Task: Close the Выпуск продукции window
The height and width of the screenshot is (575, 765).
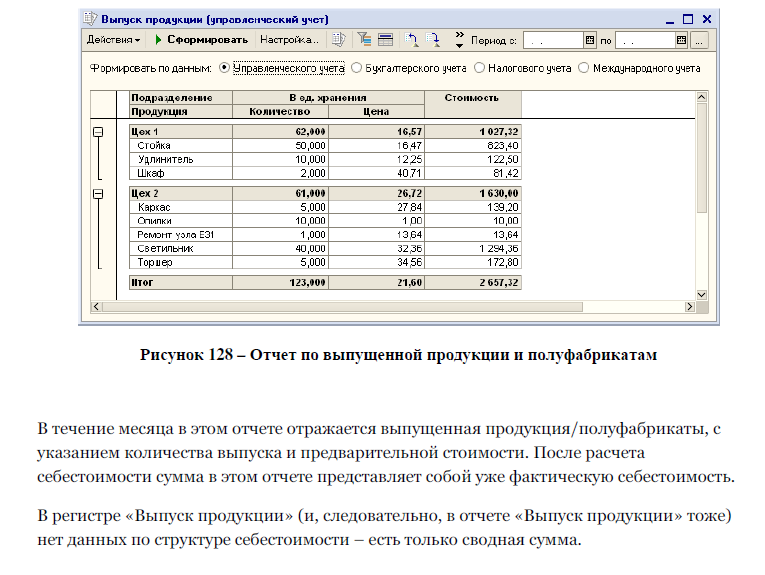Action: (x=707, y=20)
